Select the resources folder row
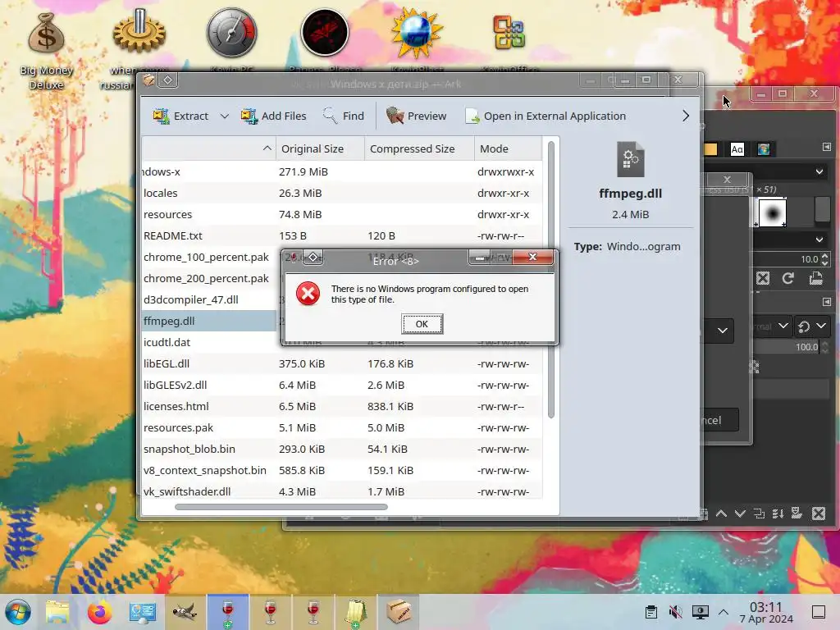 [x=342, y=214]
